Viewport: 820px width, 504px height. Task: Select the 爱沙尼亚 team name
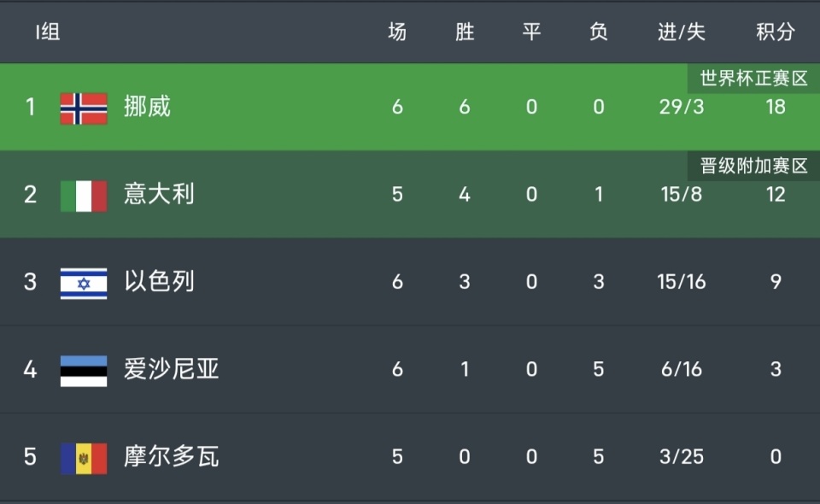171,370
